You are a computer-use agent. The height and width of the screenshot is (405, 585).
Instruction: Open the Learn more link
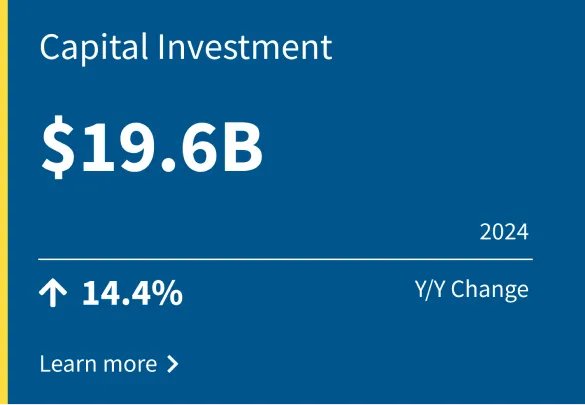click(109, 364)
